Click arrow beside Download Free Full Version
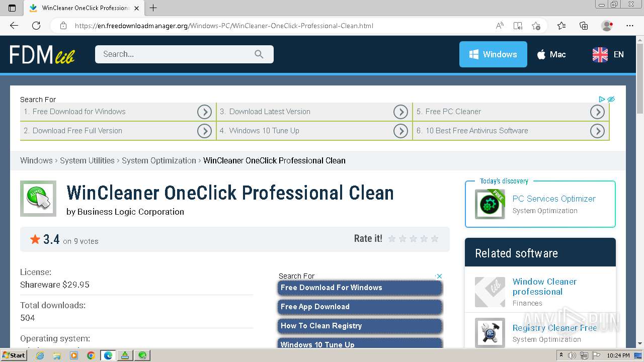This screenshot has width=644, height=362. (204, 131)
